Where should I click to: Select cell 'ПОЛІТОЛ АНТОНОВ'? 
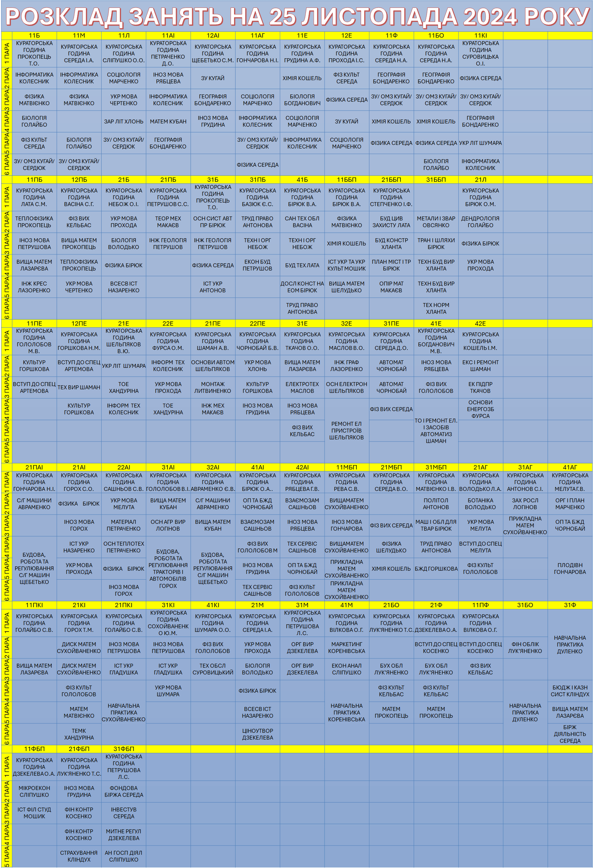(x=436, y=503)
